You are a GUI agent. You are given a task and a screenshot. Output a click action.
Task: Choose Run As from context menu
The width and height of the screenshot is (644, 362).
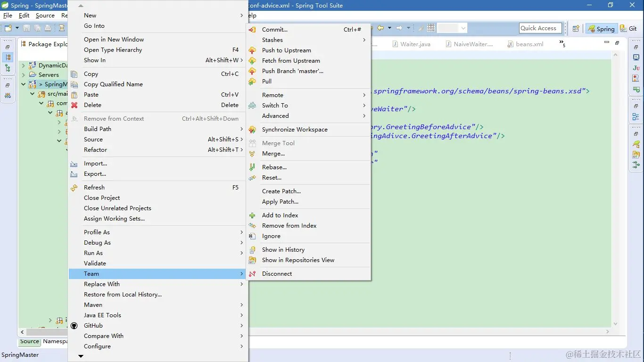158,253
